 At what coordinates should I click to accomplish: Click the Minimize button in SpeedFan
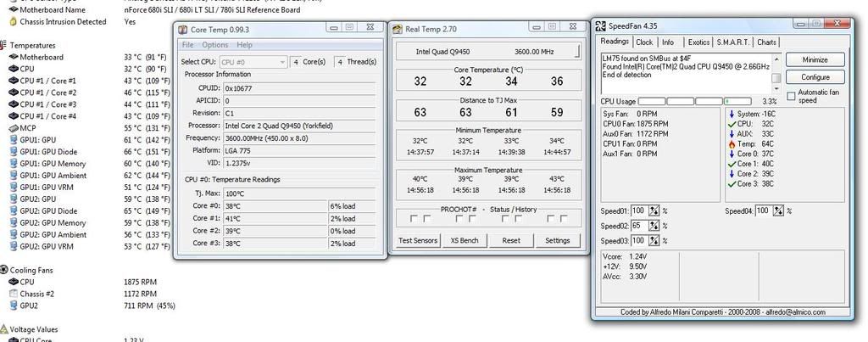pyautogui.click(x=815, y=60)
